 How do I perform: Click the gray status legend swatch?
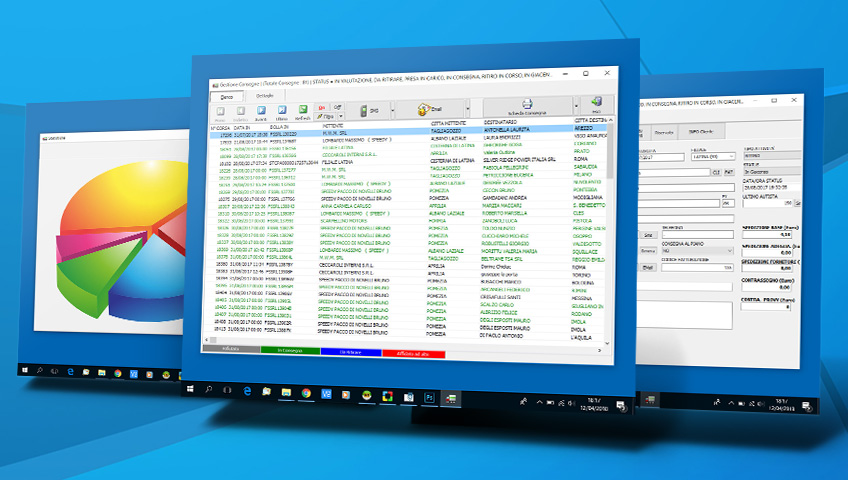tap(231, 349)
